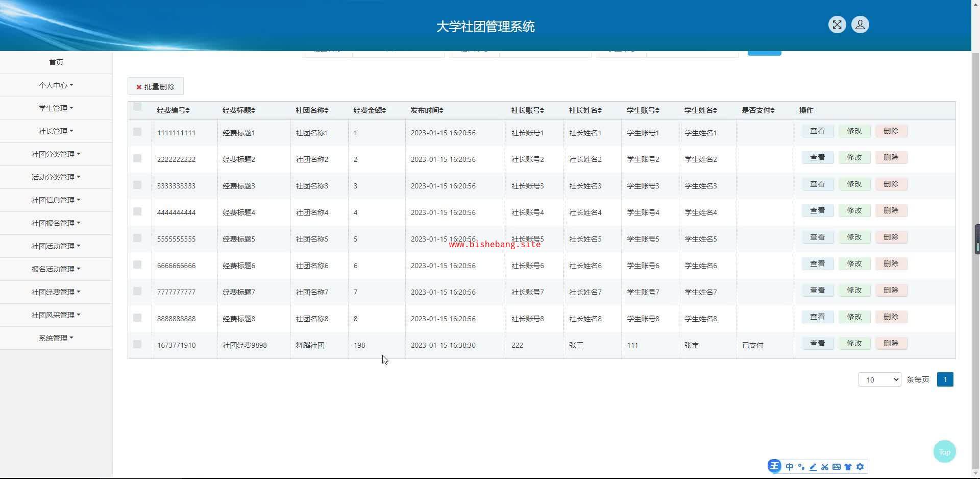
Task: Mark the checkbox for row 7777777777
Action: [137, 291]
